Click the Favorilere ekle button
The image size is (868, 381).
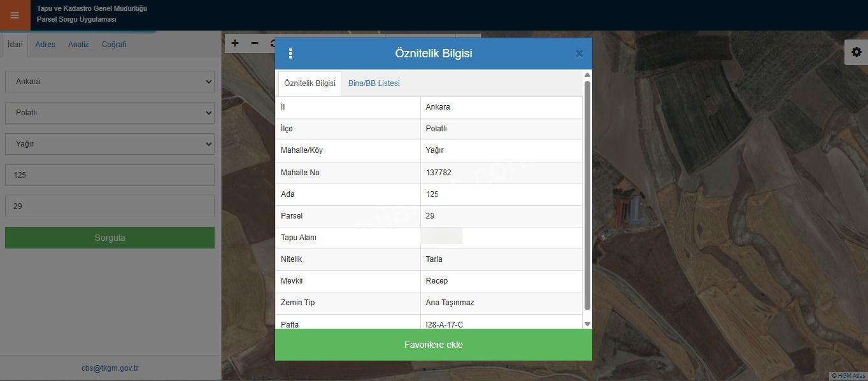434,345
